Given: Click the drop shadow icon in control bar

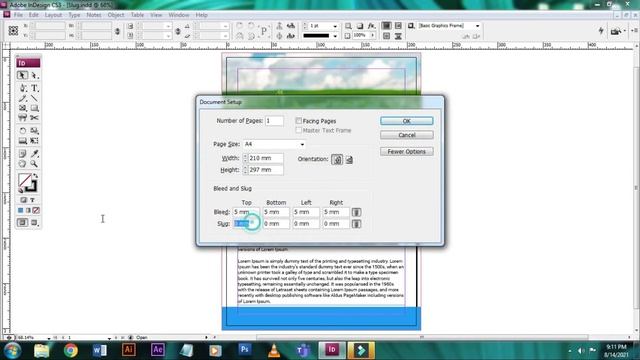Looking at the screenshot, I should tap(360, 26).
